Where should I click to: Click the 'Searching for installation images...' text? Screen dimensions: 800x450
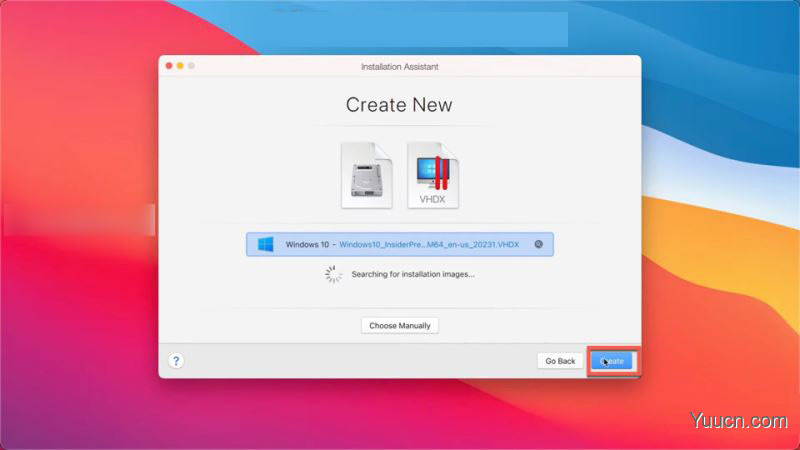click(413, 274)
